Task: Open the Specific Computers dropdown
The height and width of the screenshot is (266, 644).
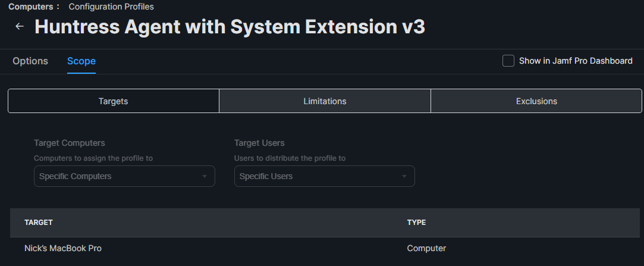Action: (x=124, y=176)
